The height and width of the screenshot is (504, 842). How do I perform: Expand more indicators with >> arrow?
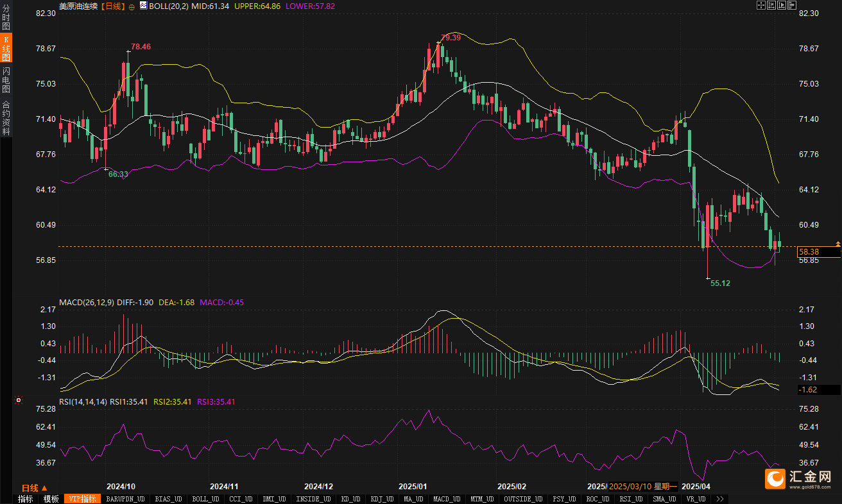[x=719, y=499]
